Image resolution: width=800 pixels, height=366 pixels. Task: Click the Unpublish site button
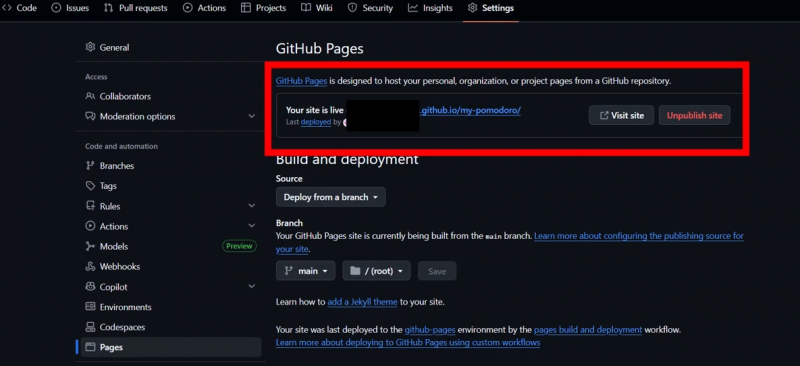(694, 115)
